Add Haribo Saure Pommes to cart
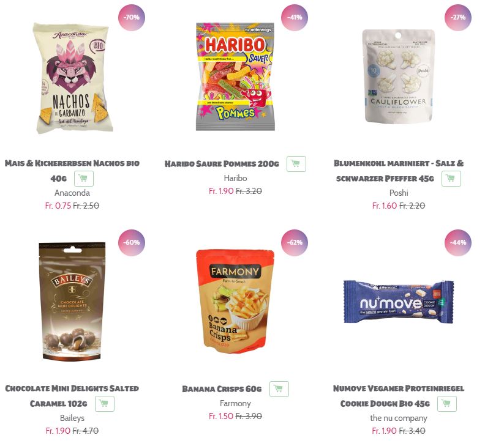The height and width of the screenshot is (446, 504). point(296,164)
